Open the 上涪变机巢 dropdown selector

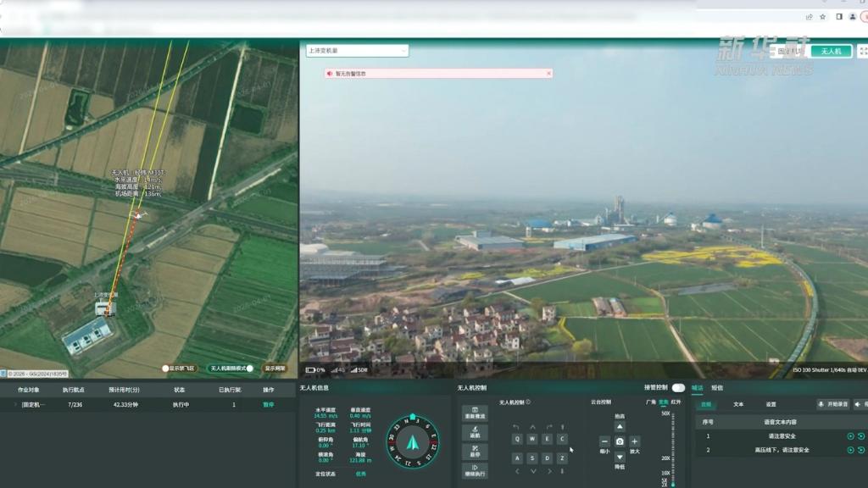tap(357, 51)
